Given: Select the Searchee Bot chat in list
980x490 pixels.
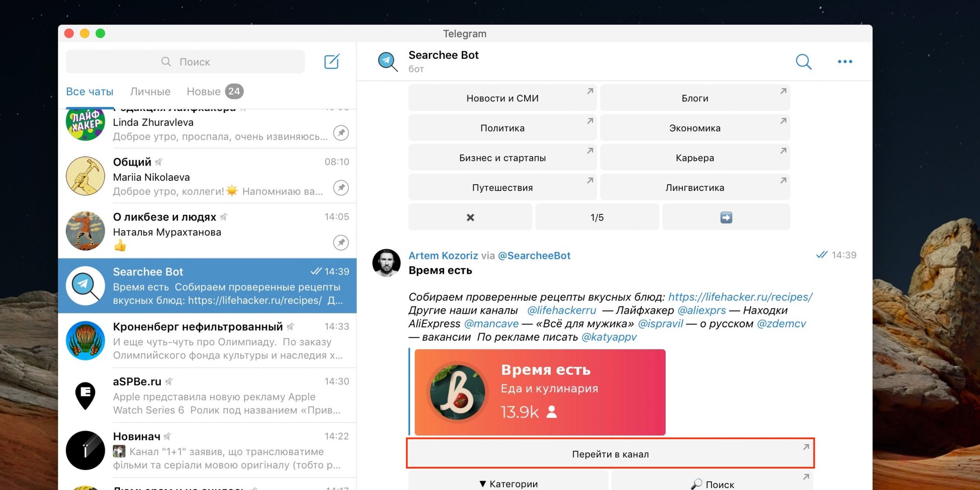Looking at the screenshot, I should point(207,286).
